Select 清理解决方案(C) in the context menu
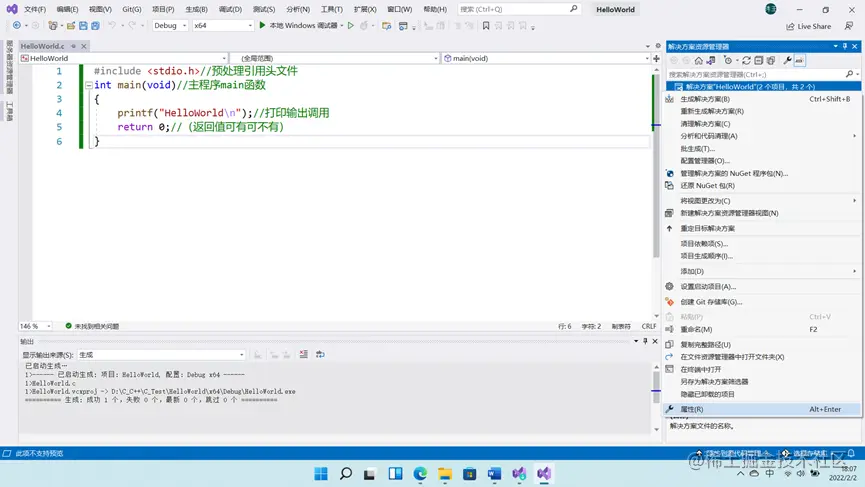The height and width of the screenshot is (487, 865). click(x=761, y=124)
